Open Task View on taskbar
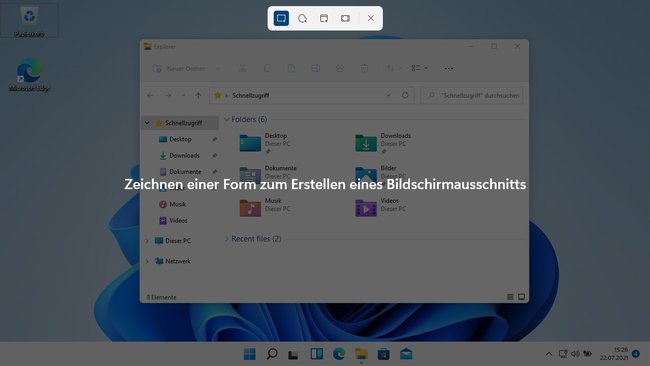Image resolution: width=650 pixels, height=366 pixels. click(x=294, y=354)
